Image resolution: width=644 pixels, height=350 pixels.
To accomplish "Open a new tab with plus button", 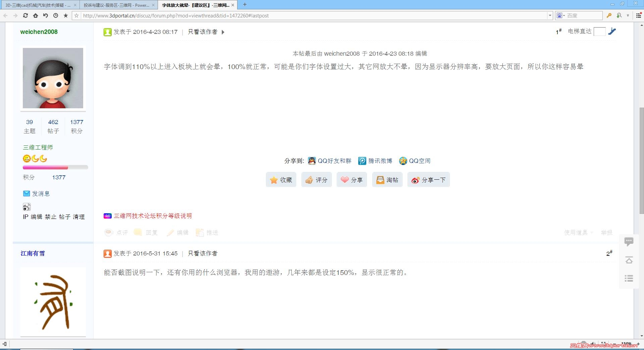I will [245, 4].
